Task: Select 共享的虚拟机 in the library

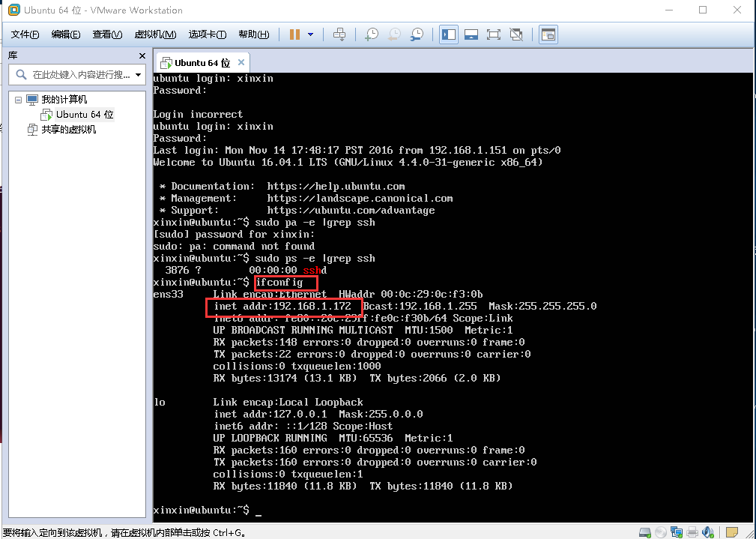Action: [68, 130]
